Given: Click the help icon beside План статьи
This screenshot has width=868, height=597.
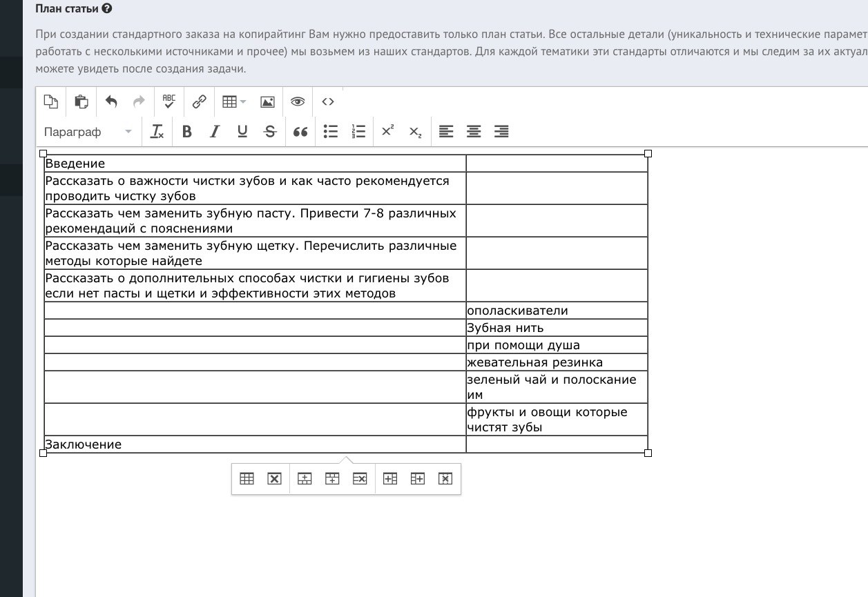Looking at the screenshot, I should coord(106,9).
